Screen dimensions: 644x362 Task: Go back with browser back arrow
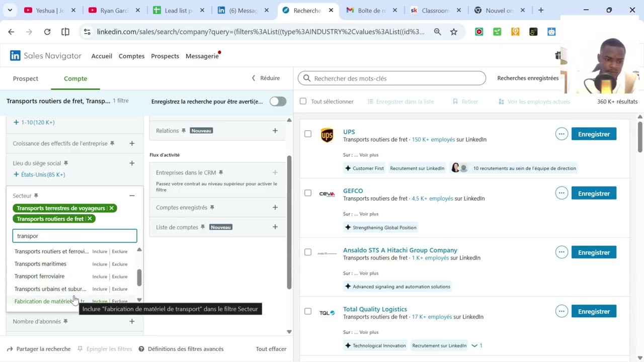click(11, 32)
